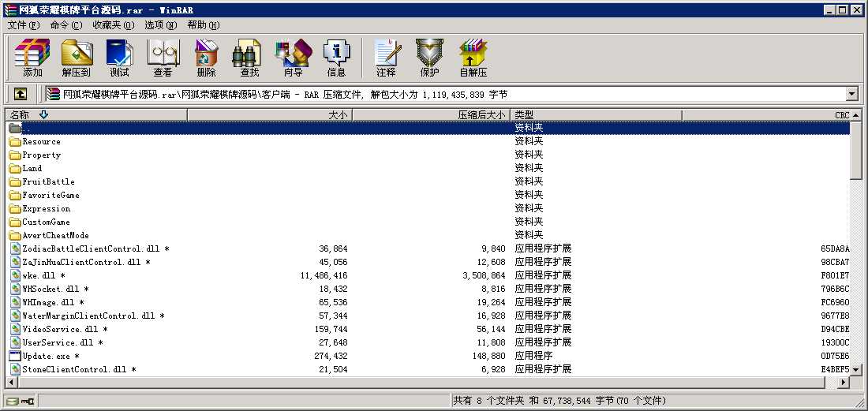Click the StoneClientControl.dll file icon
Screen dimensions: 868x411
[x=15, y=369]
